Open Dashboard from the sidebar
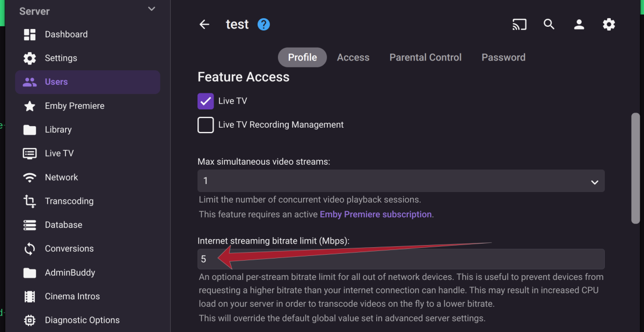 (66, 34)
